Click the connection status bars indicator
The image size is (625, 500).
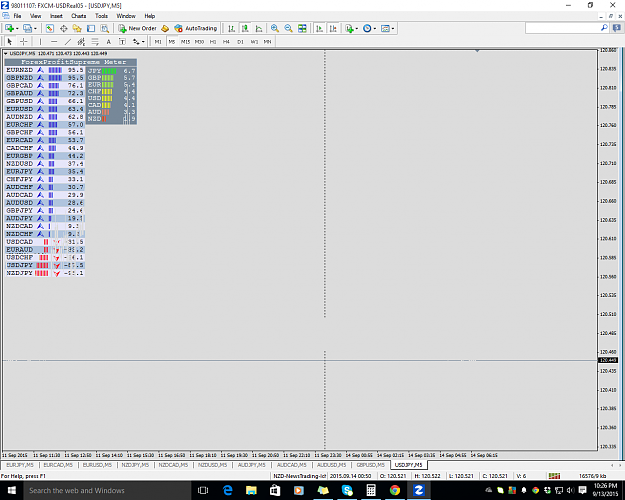click(554, 476)
